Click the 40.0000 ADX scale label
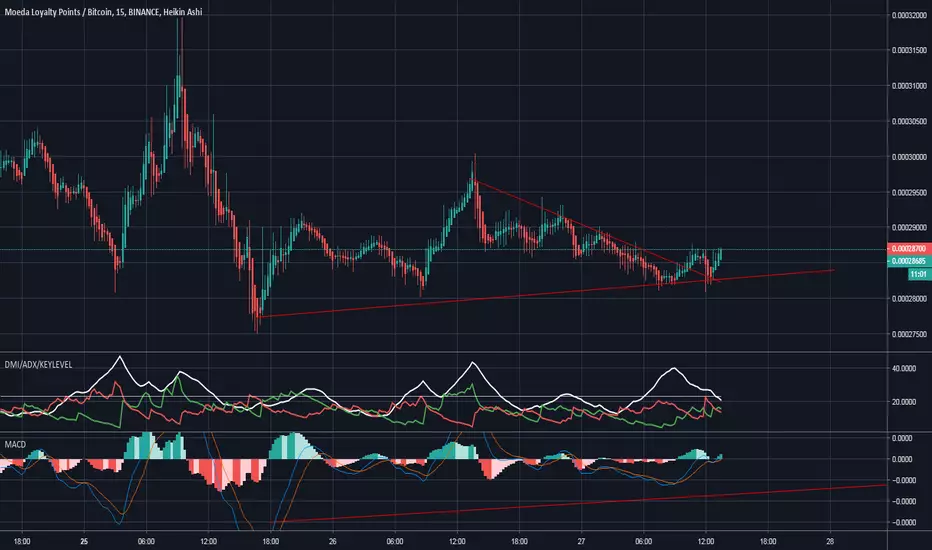This screenshot has width=932, height=550. pyautogui.click(x=903, y=369)
